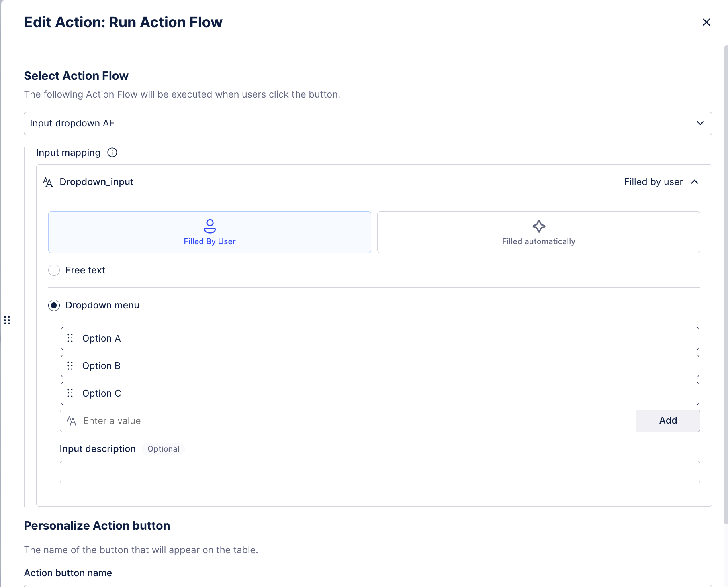728x587 pixels.
Task: Select the Dropdown menu radio button
Action: click(54, 305)
